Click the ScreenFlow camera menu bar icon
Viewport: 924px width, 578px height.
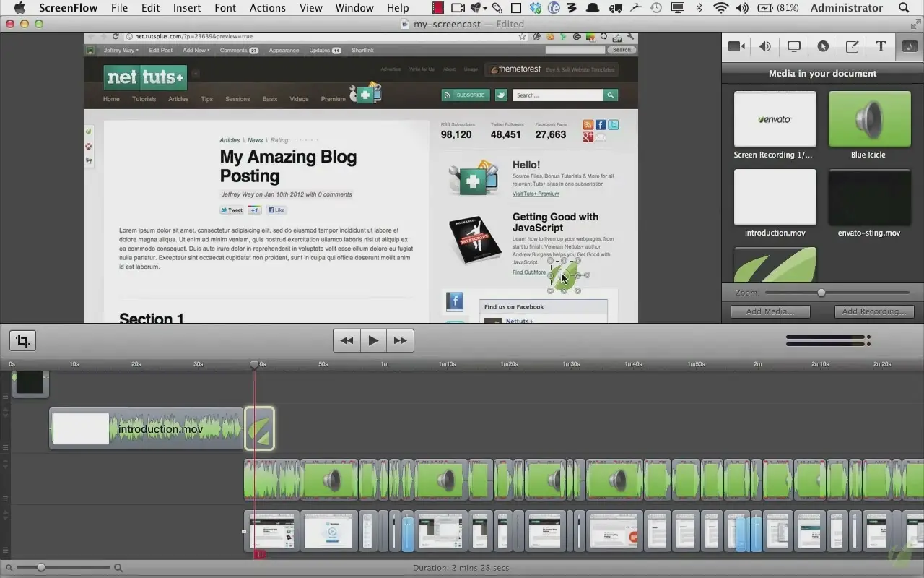pyautogui.click(x=458, y=8)
